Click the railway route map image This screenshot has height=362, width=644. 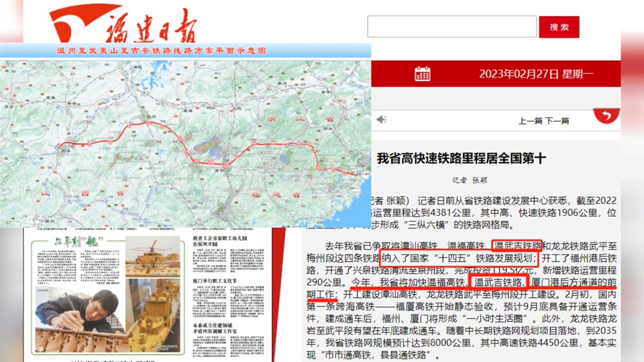[x=185, y=143]
